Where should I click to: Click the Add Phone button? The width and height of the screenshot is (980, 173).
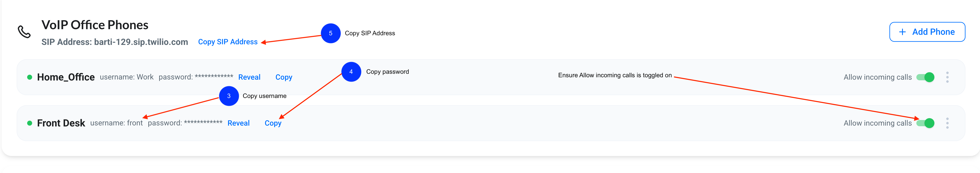click(927, 32)
